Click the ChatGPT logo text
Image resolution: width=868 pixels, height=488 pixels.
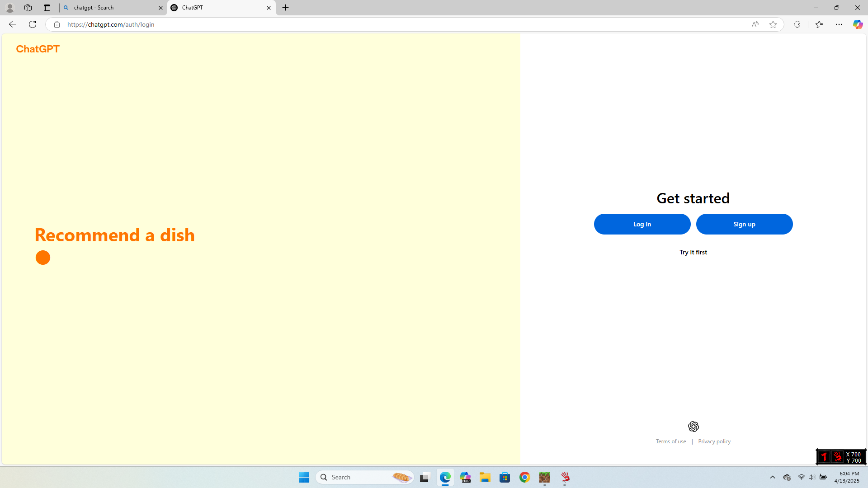click(x=38, y=49)
